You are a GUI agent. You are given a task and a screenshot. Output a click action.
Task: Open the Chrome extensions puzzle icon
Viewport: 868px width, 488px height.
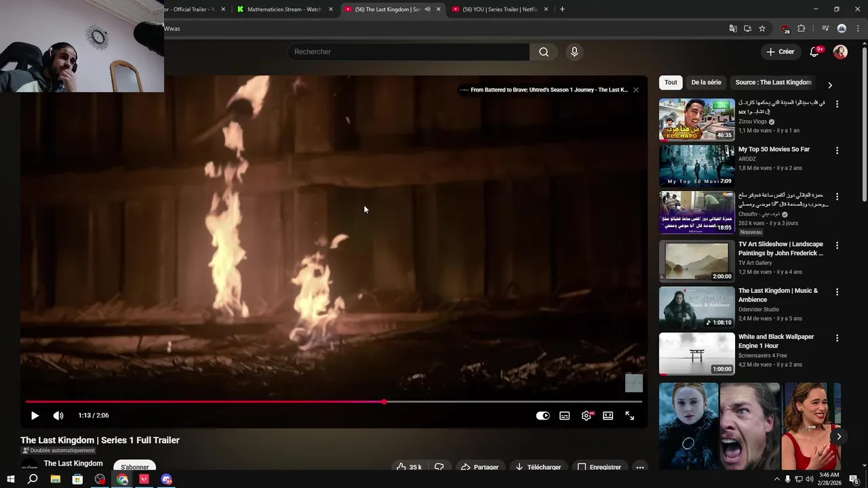click(801, 28)
